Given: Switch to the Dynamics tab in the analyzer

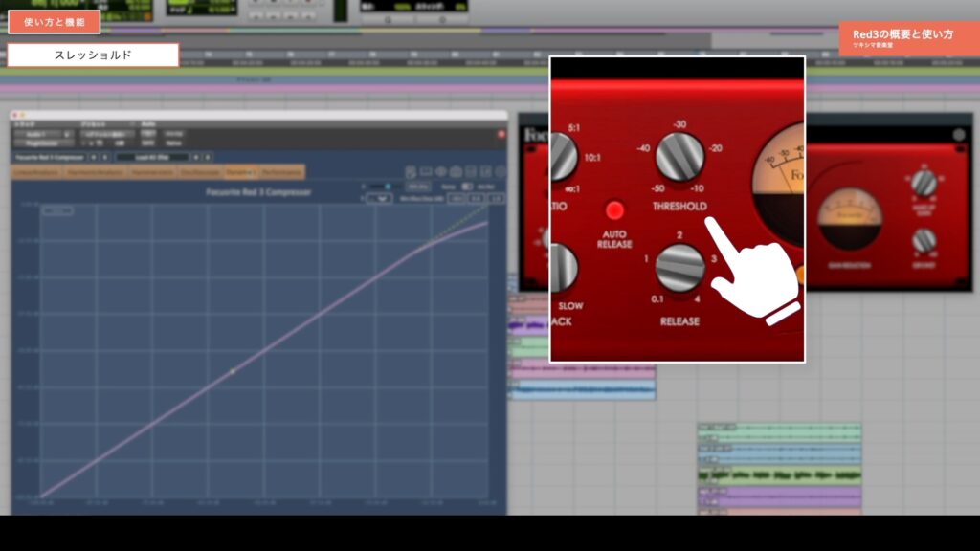Looking at the screenshot, I should point(240,172).
